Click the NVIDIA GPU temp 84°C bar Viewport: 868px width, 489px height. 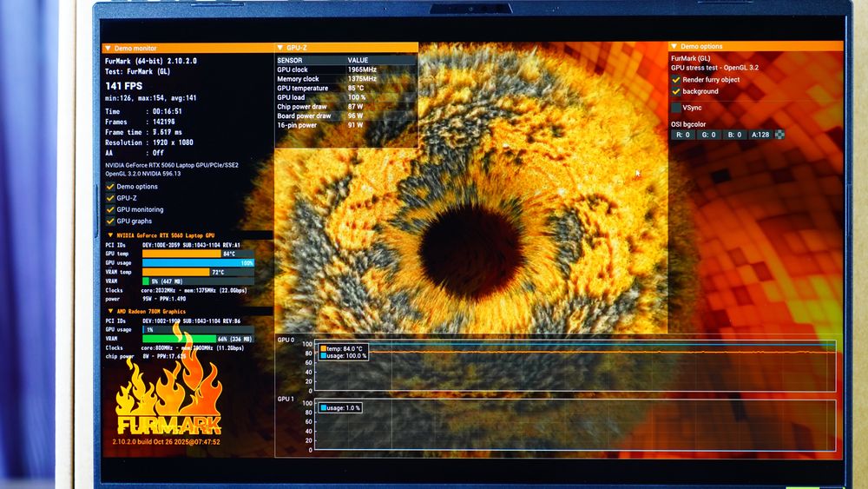pos(198,254)
